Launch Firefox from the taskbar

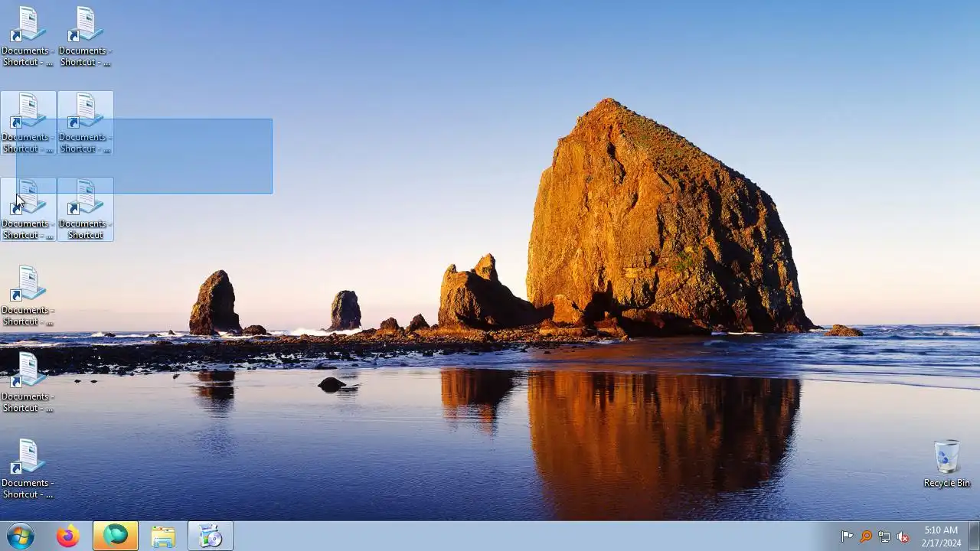coord(67,536)
